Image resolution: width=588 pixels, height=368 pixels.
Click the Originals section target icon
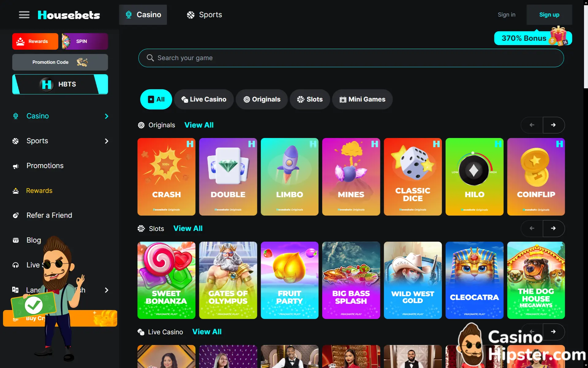141,125
